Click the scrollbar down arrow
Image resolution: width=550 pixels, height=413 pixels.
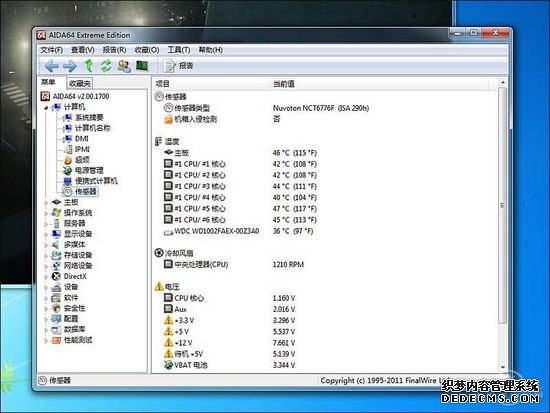[502, 368]
